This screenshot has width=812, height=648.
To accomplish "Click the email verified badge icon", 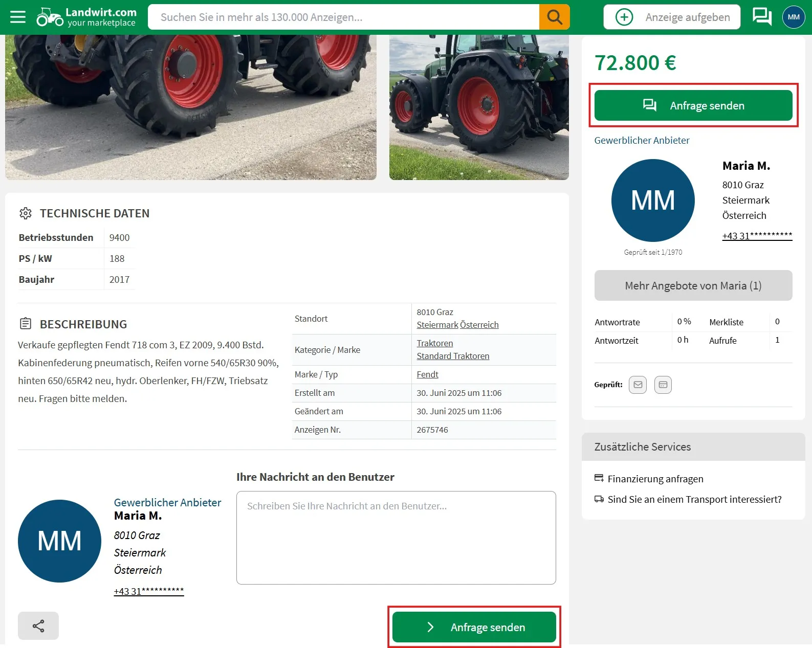I will pyautogui.click(x=638, y=385).
